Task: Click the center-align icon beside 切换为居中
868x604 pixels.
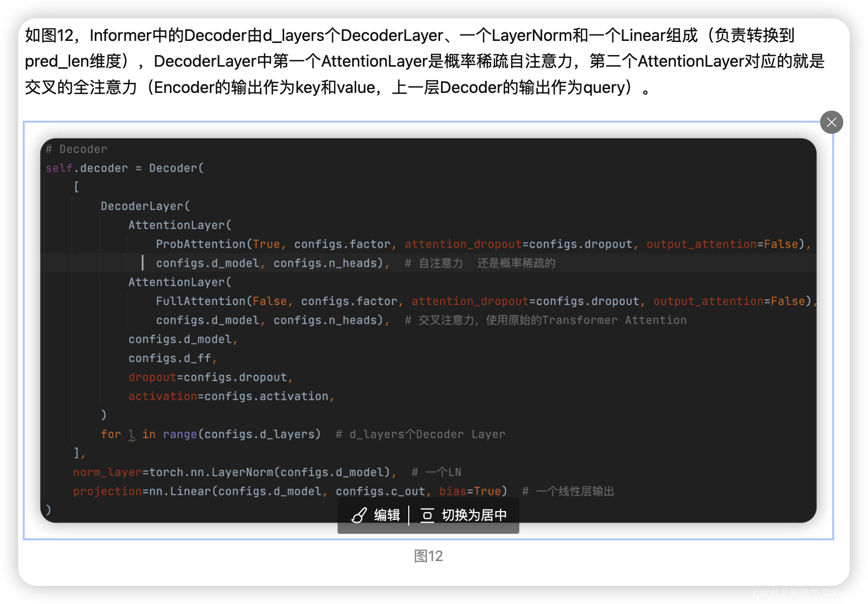Action: [x=427, y=515]
